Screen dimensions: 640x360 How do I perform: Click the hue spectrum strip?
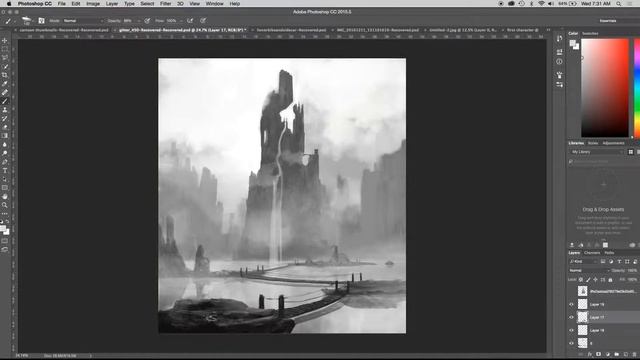637,88
